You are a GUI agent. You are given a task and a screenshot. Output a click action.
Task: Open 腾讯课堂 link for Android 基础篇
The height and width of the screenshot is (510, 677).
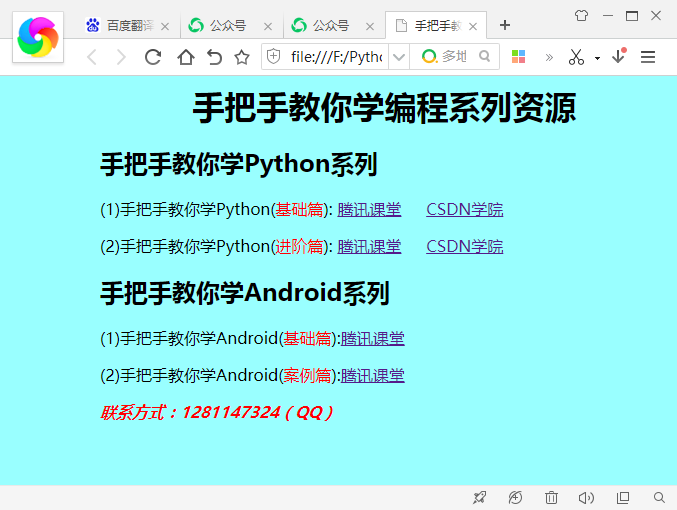(x=373, y=339)
